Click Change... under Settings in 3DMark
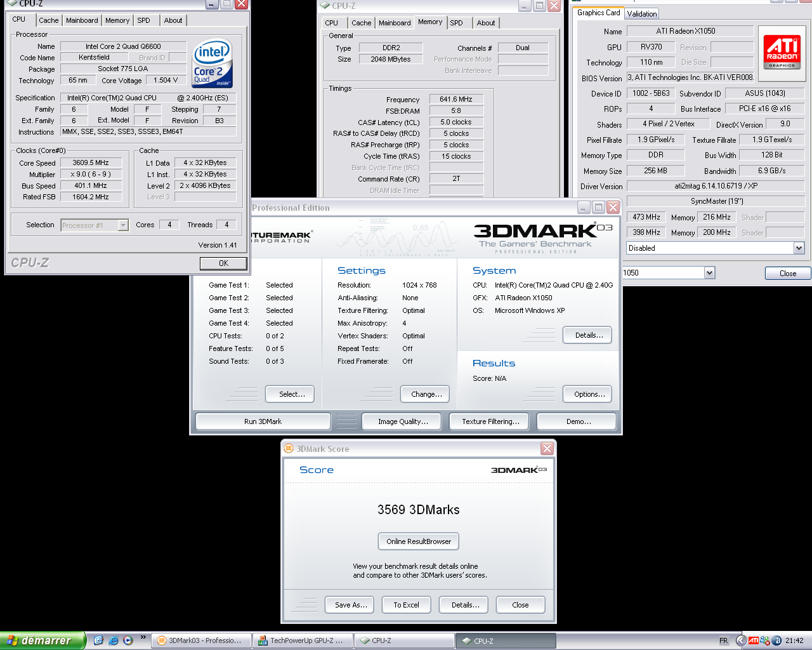Image resolution: width=812 pixels, height=650 pixels. click(x=426, y=394)
